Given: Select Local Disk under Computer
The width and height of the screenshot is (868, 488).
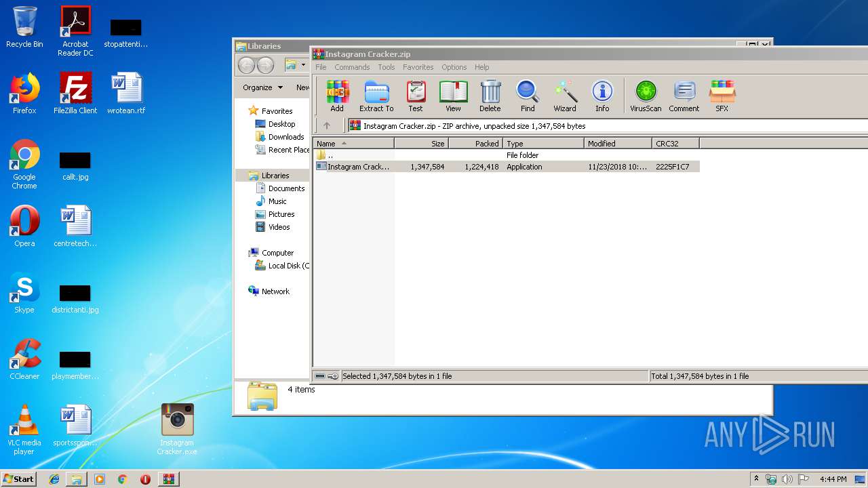Looking at the screenshot, I should [x=282, y=266].
